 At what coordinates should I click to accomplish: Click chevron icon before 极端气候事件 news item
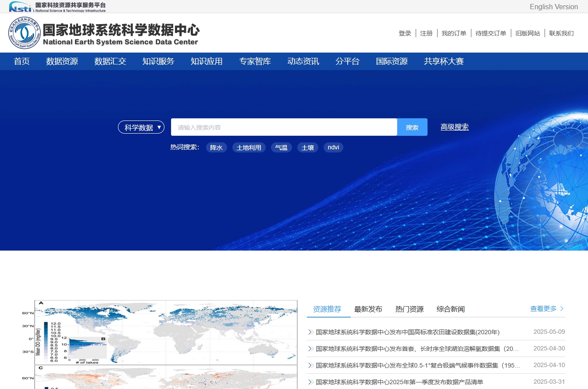point(310,365)
